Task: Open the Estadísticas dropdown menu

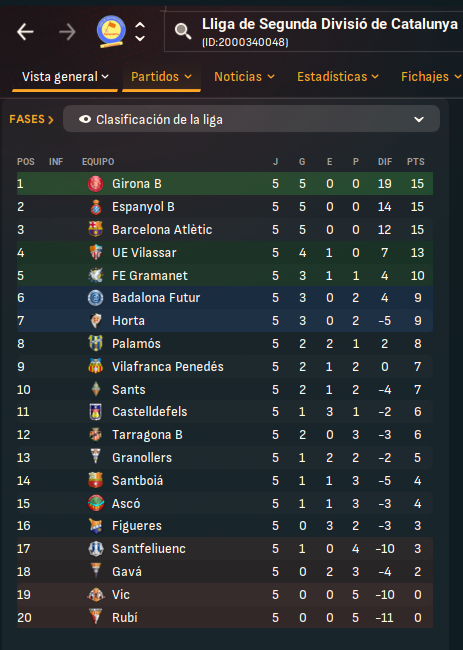Action: pyautogui.click(x=338, y=77)
